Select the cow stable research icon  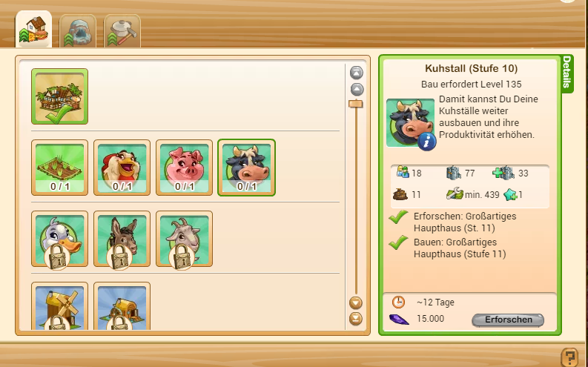click(246, 168)
